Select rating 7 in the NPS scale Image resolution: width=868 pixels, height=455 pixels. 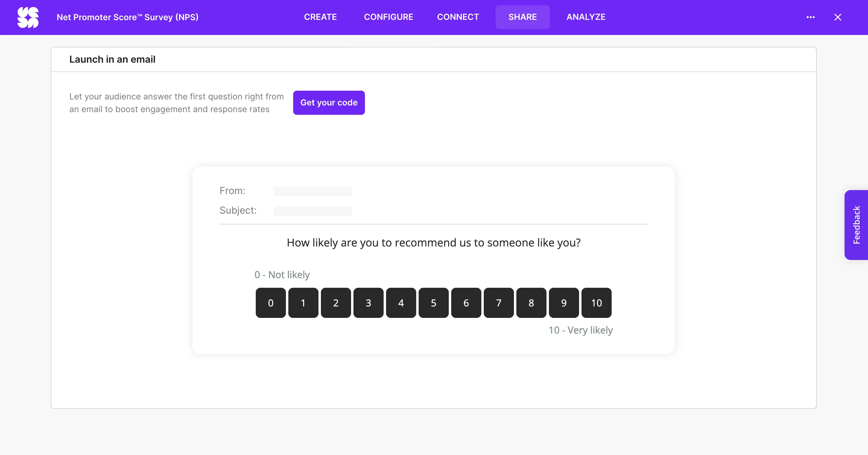tap(498, 303)
